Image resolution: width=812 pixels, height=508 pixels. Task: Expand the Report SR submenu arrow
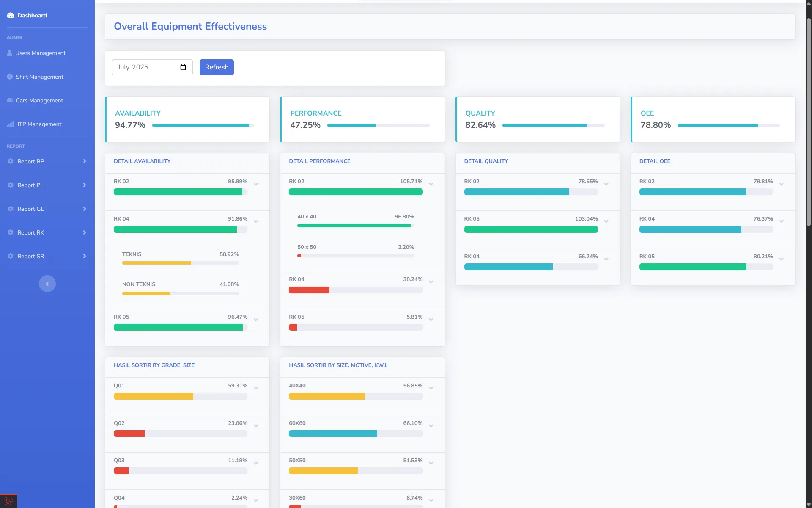point(85,256)
